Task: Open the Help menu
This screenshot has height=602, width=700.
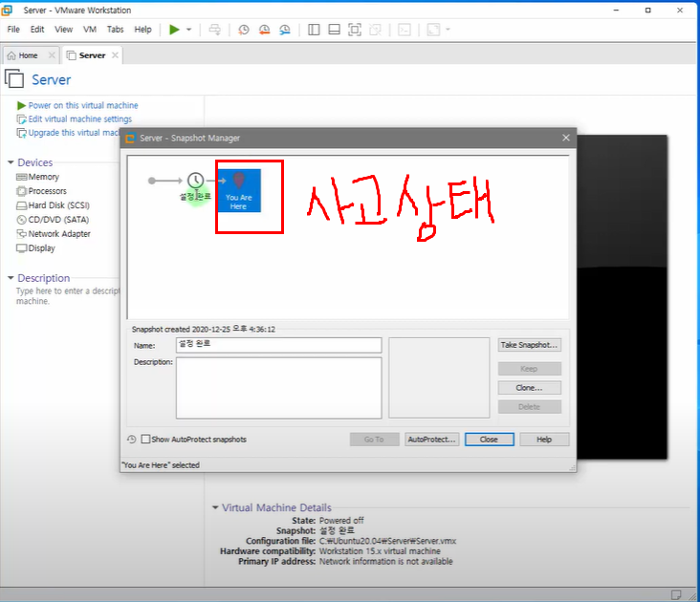Action: [x=142, y=30]
